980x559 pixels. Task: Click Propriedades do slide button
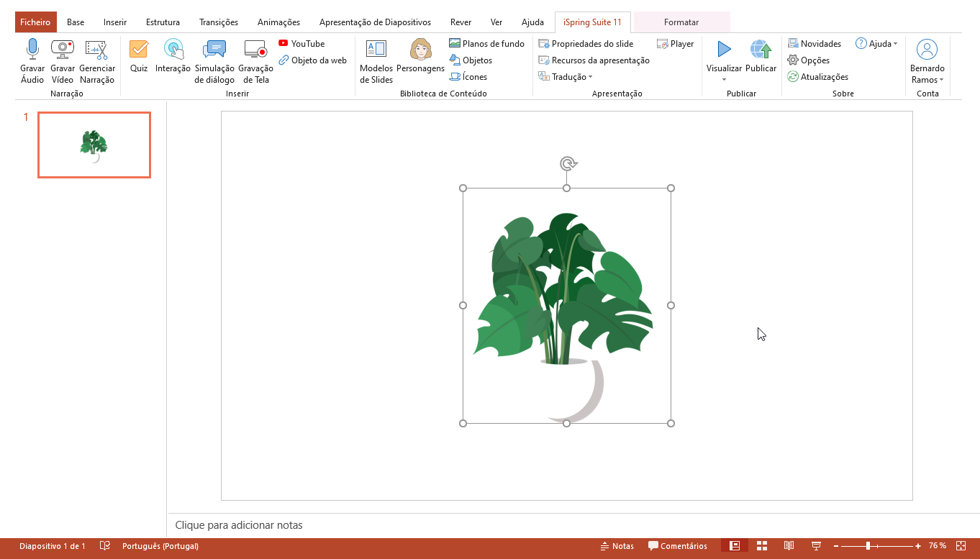pyautogui.click(x=586, y=44)
